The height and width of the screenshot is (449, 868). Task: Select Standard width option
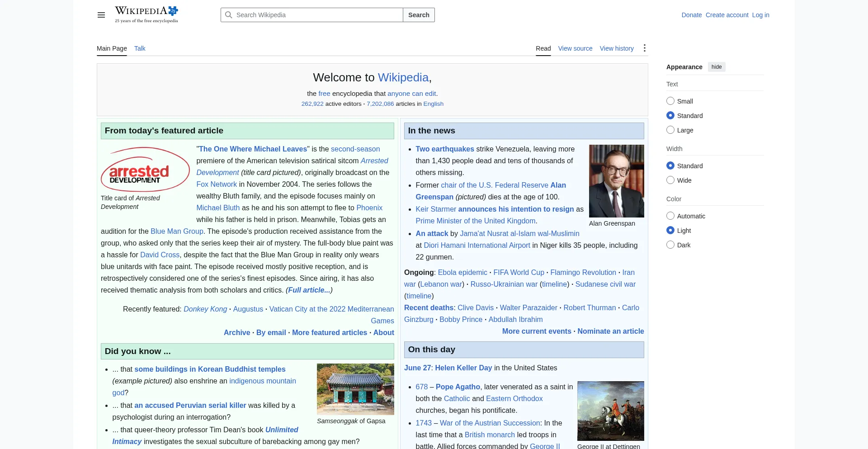(670, 166)
